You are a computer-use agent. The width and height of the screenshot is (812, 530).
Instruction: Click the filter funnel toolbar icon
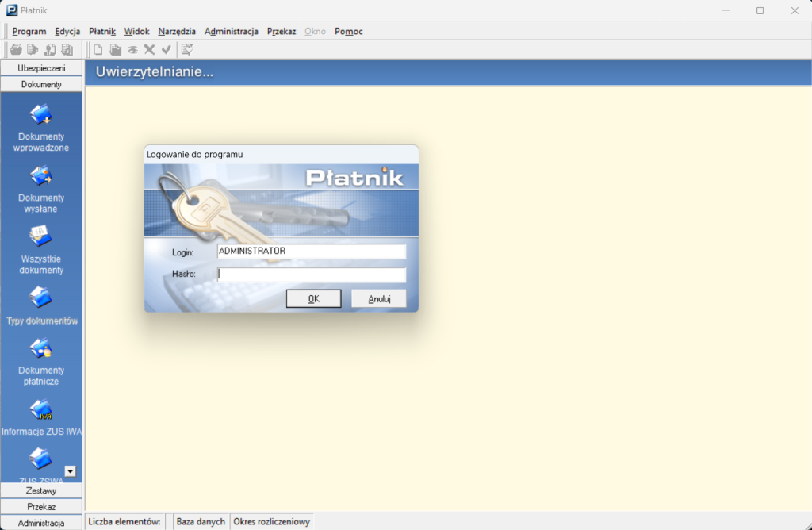[187, 50]
